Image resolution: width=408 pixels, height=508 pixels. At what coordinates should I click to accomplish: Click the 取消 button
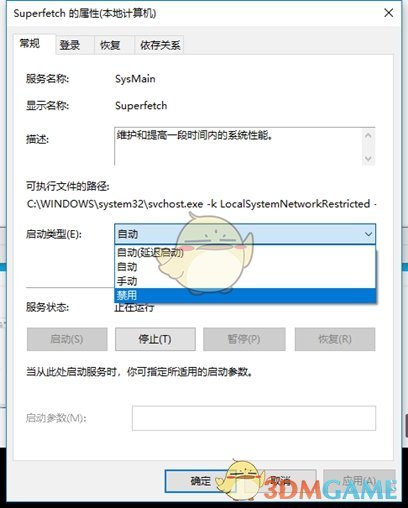tap(280, 481)
